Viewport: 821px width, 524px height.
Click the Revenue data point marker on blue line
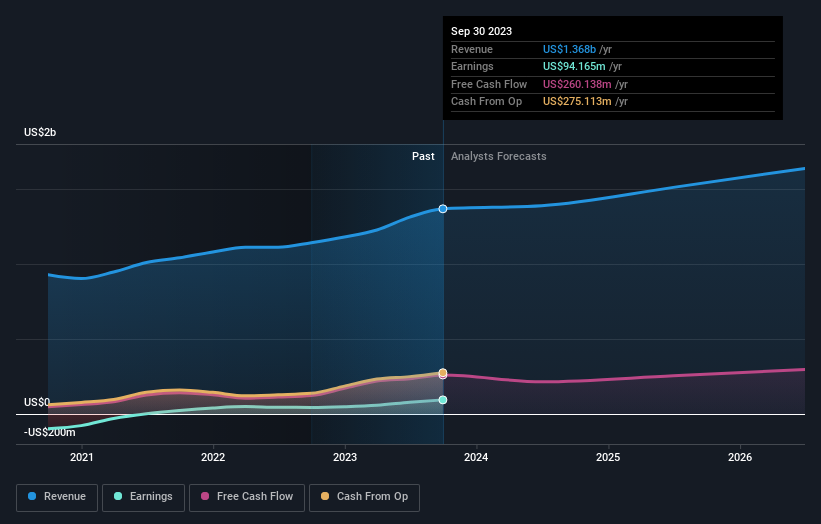[x=443, y=209]
